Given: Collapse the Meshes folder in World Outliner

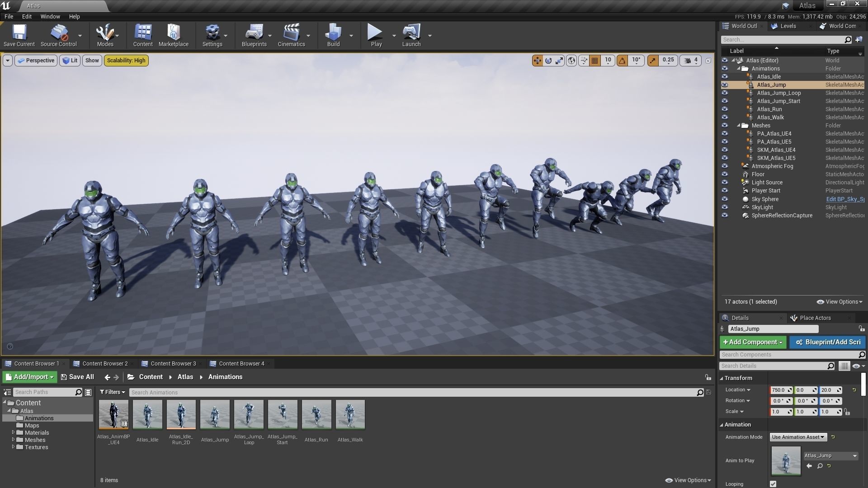Looking at the screenshot, I should pyautogui.click(x=739, y=126).
